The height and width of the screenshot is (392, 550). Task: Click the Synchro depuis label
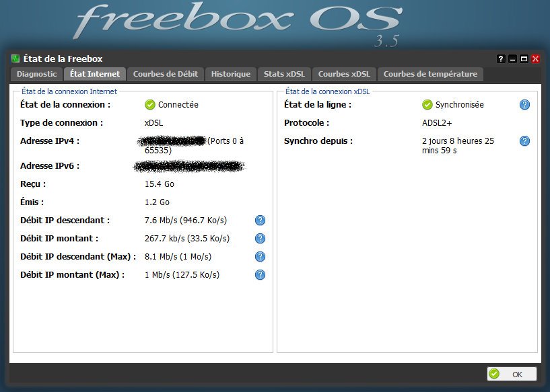pos(318,141)
